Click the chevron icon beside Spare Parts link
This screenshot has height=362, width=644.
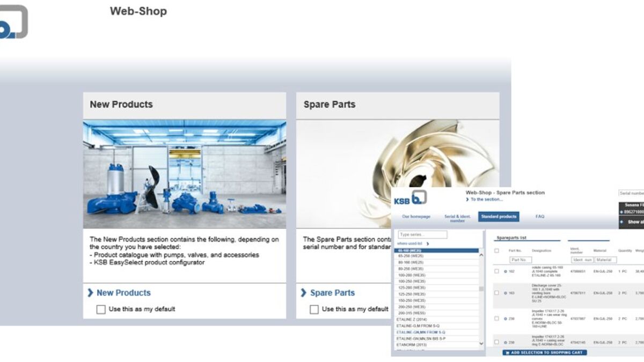click(304, 293)
